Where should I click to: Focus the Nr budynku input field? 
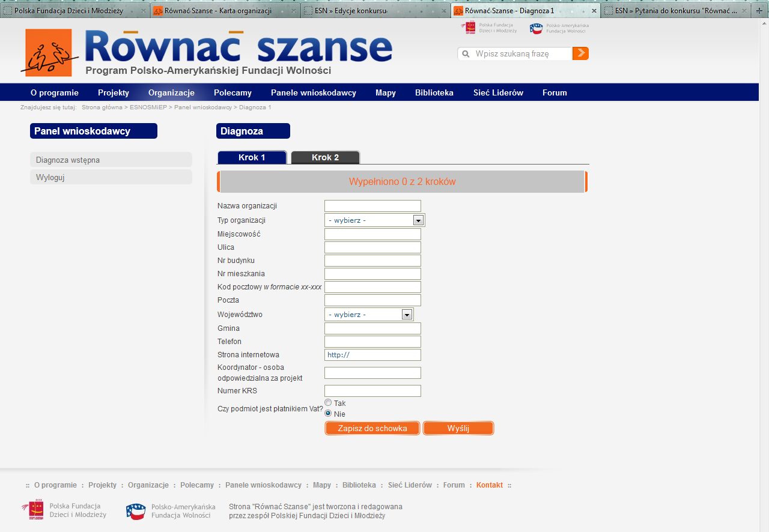(x=372, y=261)
